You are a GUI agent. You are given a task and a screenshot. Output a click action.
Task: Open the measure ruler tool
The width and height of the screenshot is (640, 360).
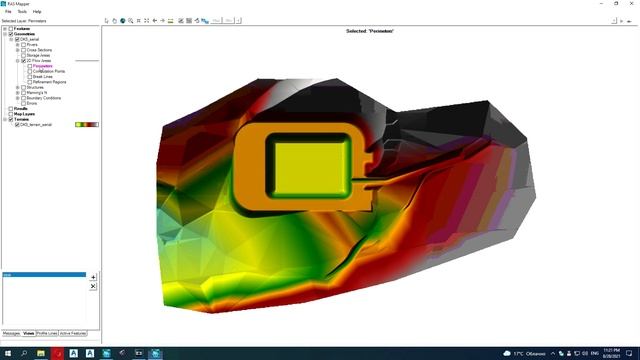pos(171,20)
